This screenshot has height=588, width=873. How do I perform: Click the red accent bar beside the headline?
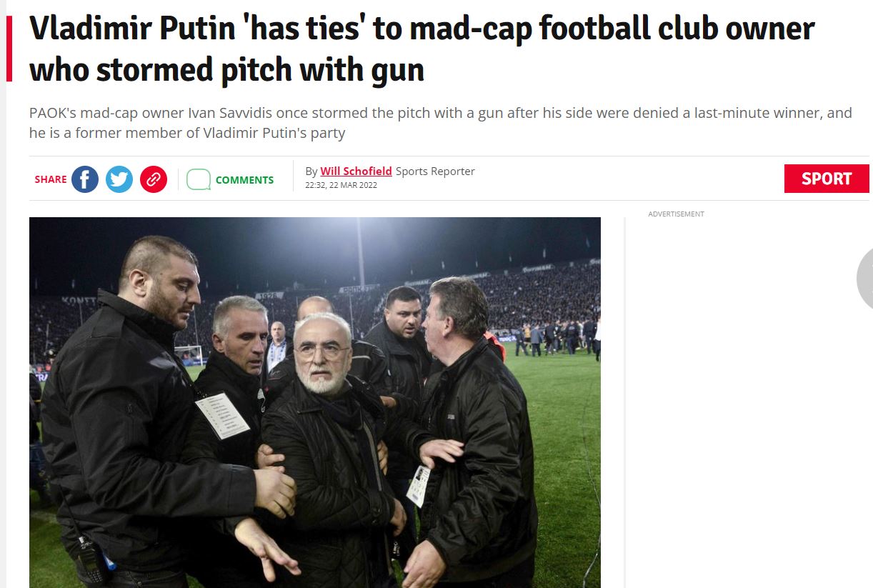pos(9,49)
